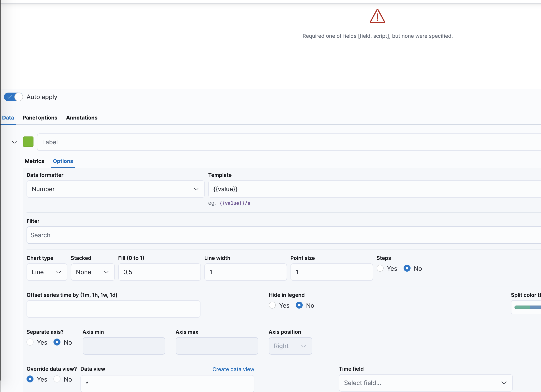
Task: Open the Annotations tab
Action: [82, 118]
